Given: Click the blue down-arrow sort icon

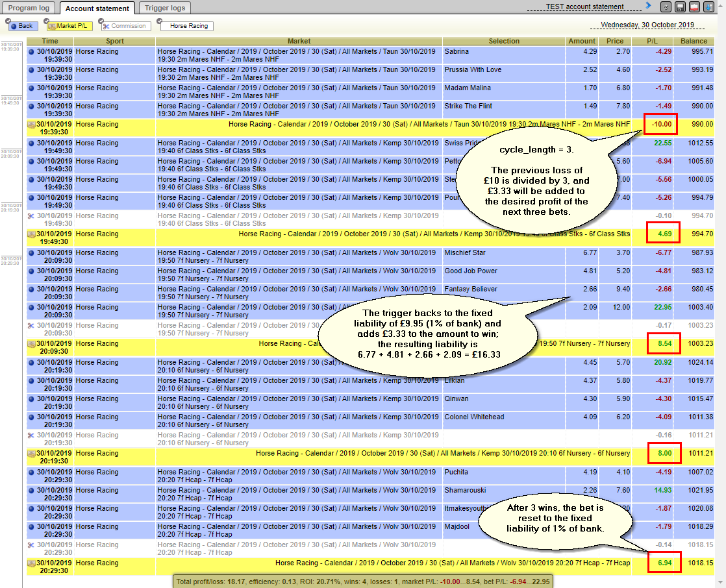Looking at the screenshot, I should tap(708, 7).
